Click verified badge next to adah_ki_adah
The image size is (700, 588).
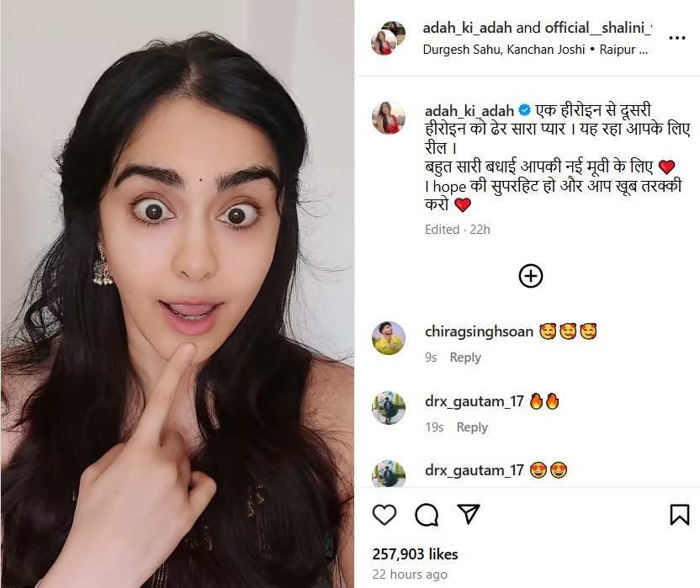click(524, 110)
